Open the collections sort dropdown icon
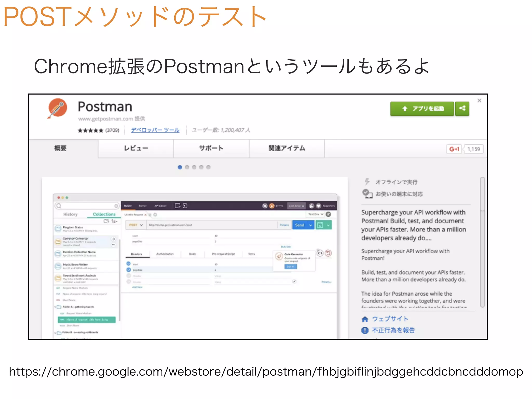The image size is (532, 399). [114, 221]
